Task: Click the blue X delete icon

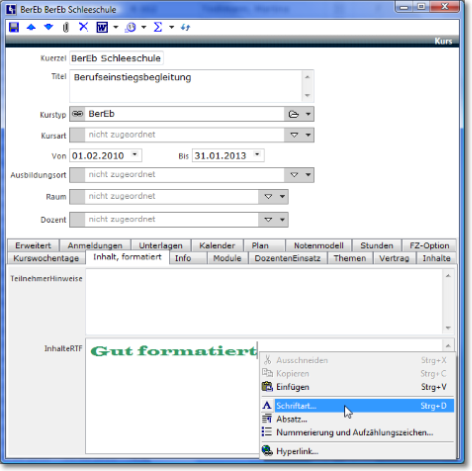Action: [x=83, y=27]
